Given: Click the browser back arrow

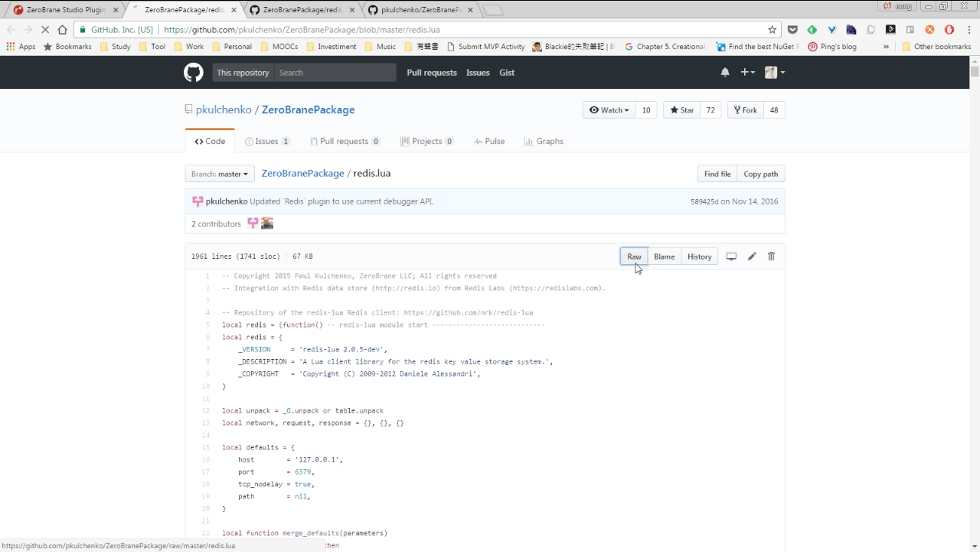Looking at the screenshot, I should pos(11,30).
